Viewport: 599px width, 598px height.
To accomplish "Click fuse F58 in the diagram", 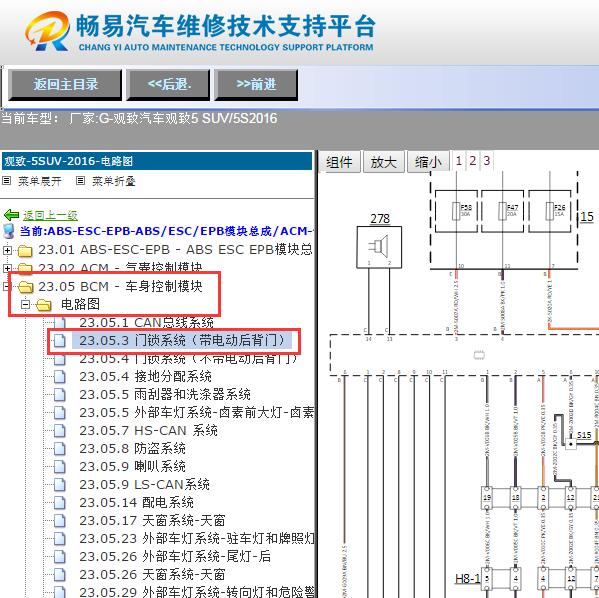I will 456,211.
